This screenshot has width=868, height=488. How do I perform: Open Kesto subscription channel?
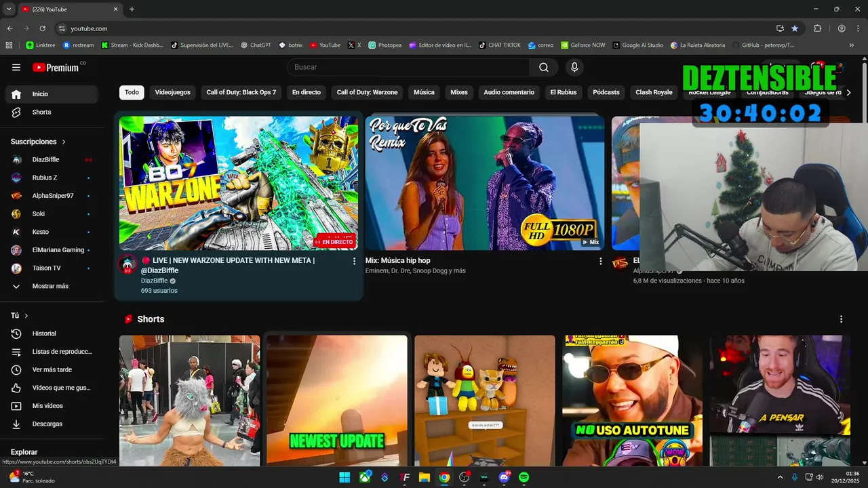pyautogui.click(x=52, y=232)
